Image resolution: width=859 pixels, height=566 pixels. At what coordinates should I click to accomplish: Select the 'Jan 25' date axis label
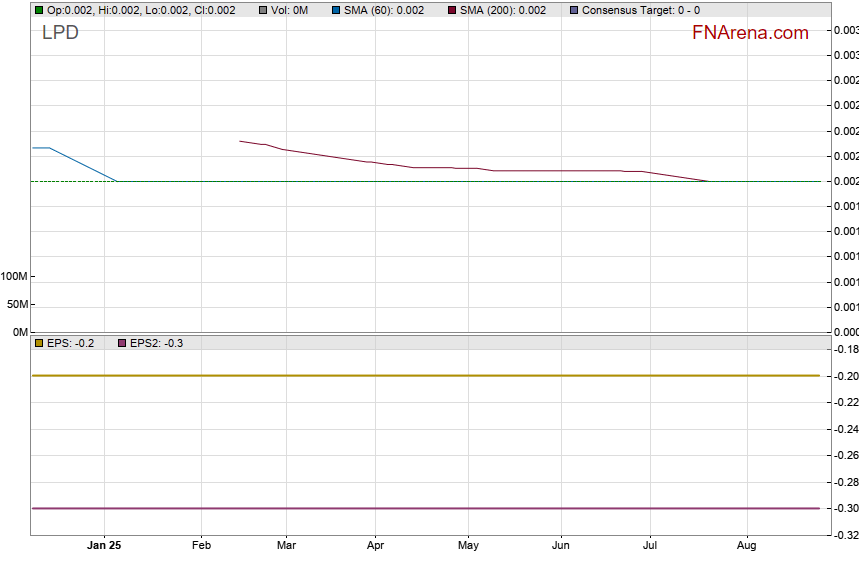pos(104,546)
